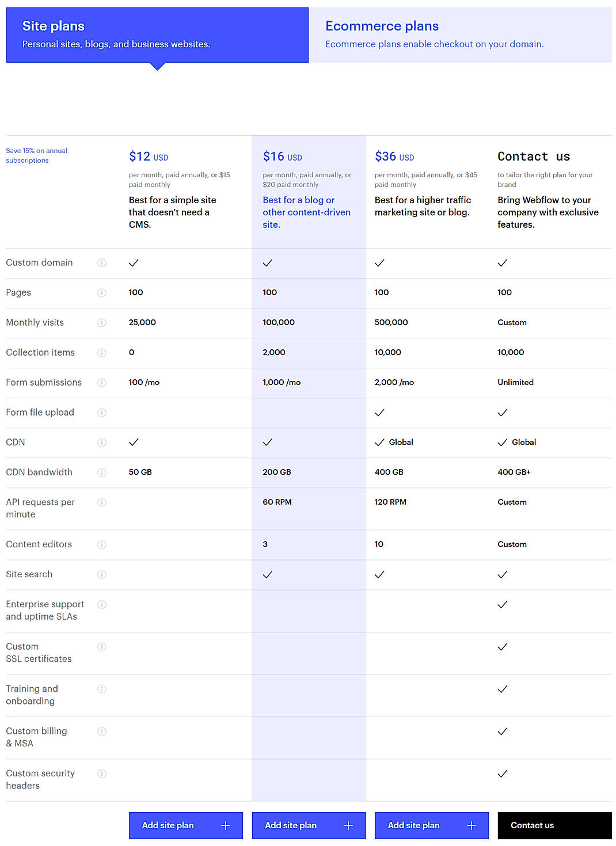
Task: Add the $16 site plan
Action: (309, 825)
